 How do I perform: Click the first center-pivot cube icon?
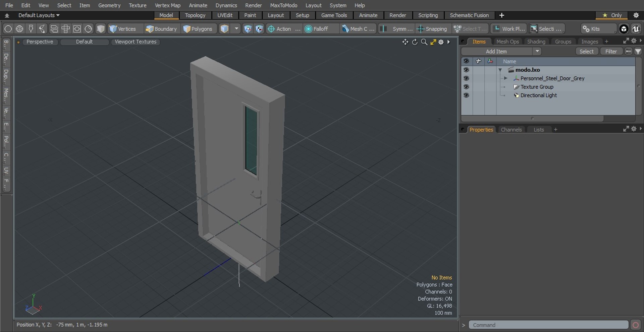point(248,29)
